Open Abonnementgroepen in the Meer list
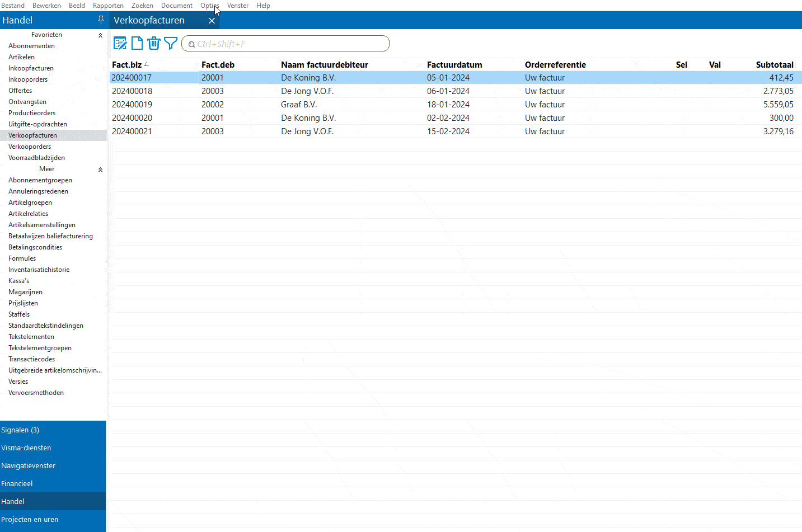 tap(40, 180)
